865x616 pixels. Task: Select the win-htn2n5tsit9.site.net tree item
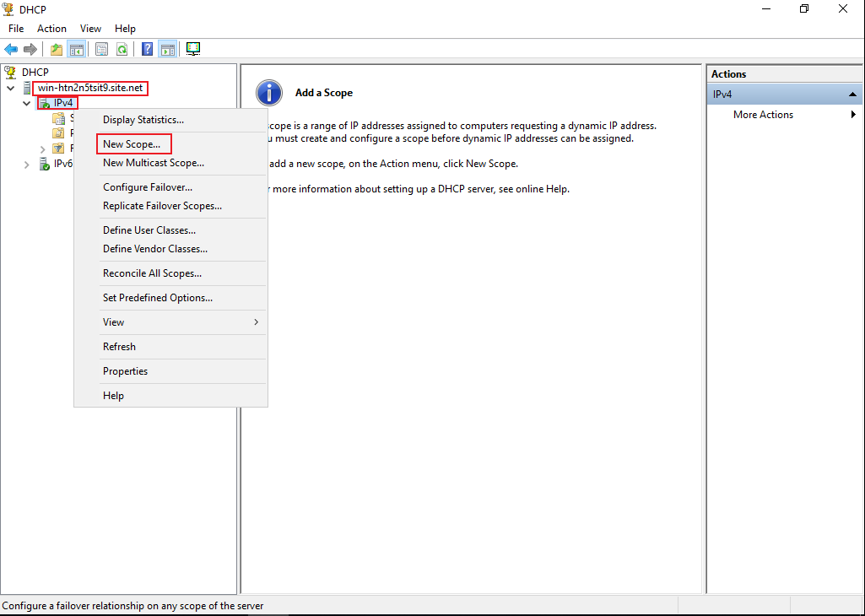90,89
